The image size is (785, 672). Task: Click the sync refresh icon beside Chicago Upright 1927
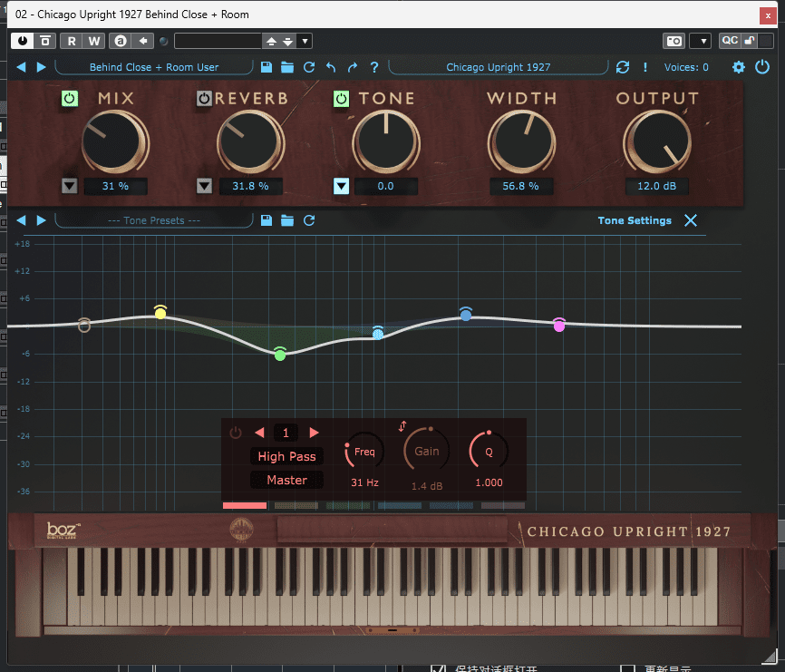[x=623, y=67]
